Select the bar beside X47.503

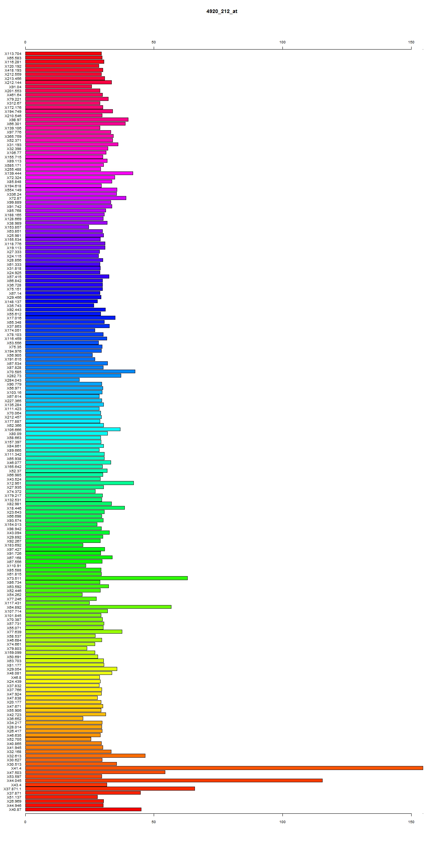[95, 772]
